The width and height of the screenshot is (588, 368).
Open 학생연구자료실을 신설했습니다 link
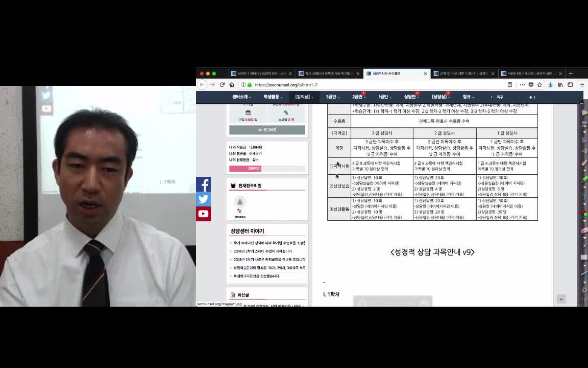(257, 276)
